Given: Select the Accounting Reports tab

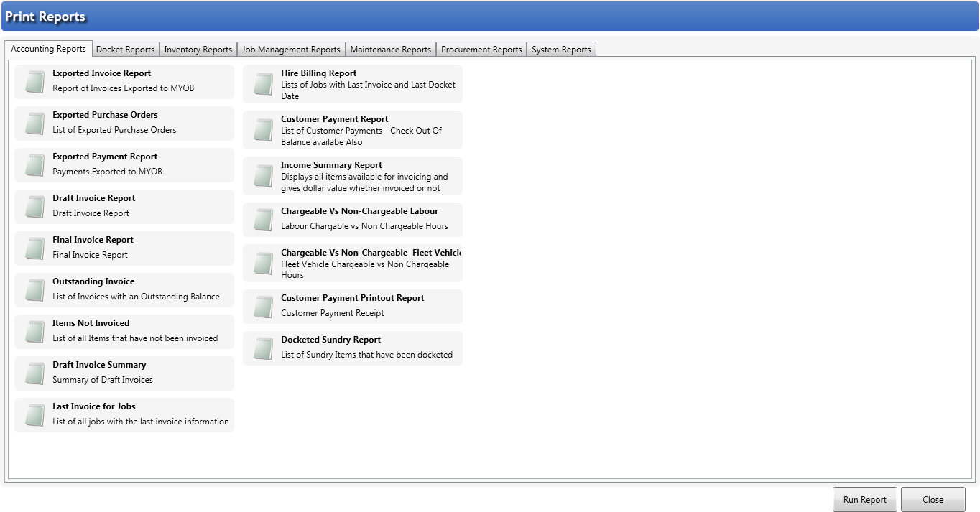Looking at the screenshot, I should pos(49,49).
